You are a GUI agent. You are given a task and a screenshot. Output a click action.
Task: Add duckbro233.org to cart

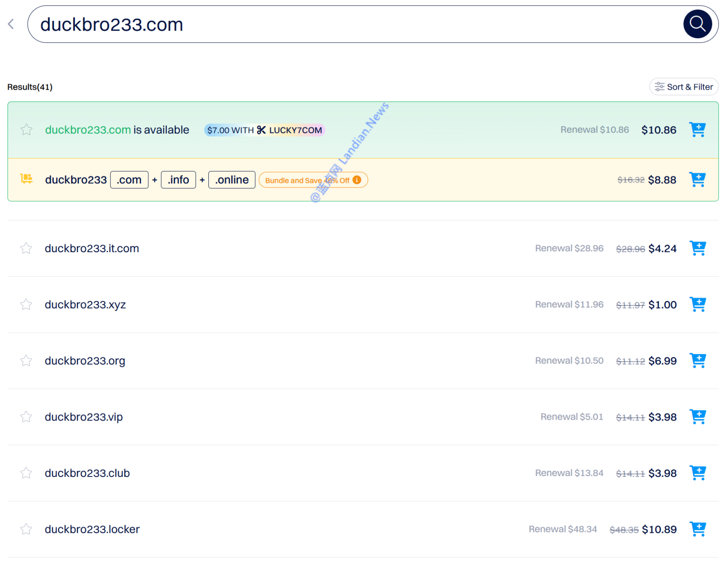pyautogui.click(x=698, y=361)
